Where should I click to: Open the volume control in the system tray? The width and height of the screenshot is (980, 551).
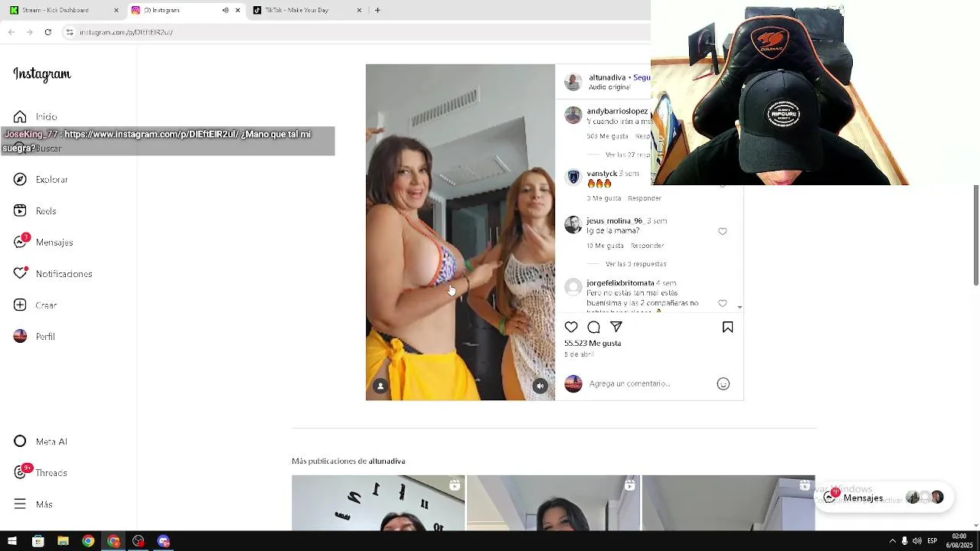click(x=917, y=541)
